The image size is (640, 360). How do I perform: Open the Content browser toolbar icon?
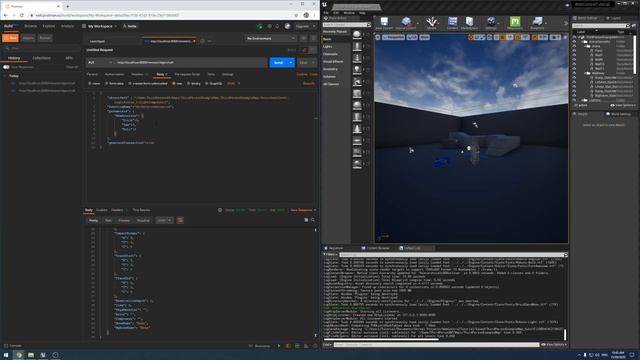tap(452, 22)
